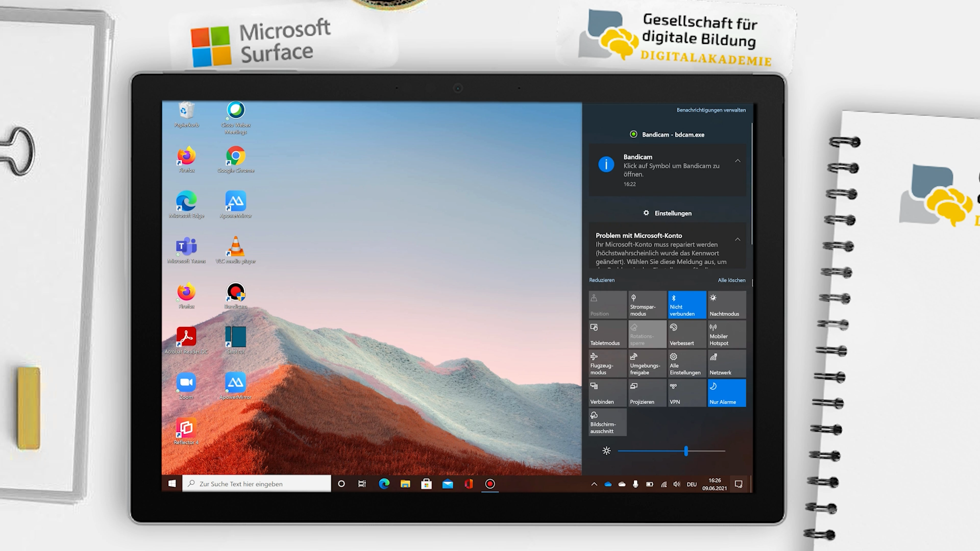Click the Einstellungen notification group header
Image resolution: width=980 pixels, height=551 pixels.
(667, 213)
